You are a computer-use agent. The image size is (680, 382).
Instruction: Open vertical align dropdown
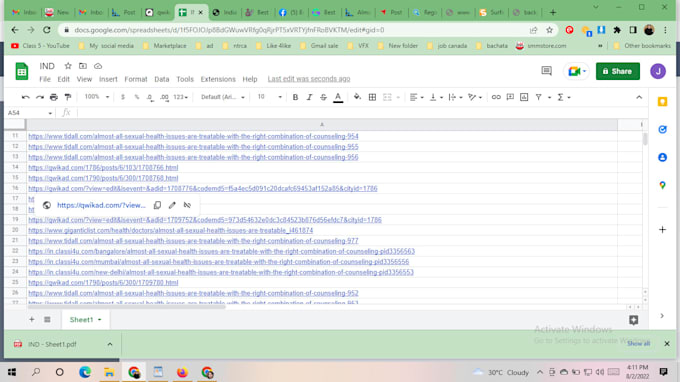coord(436,97)
